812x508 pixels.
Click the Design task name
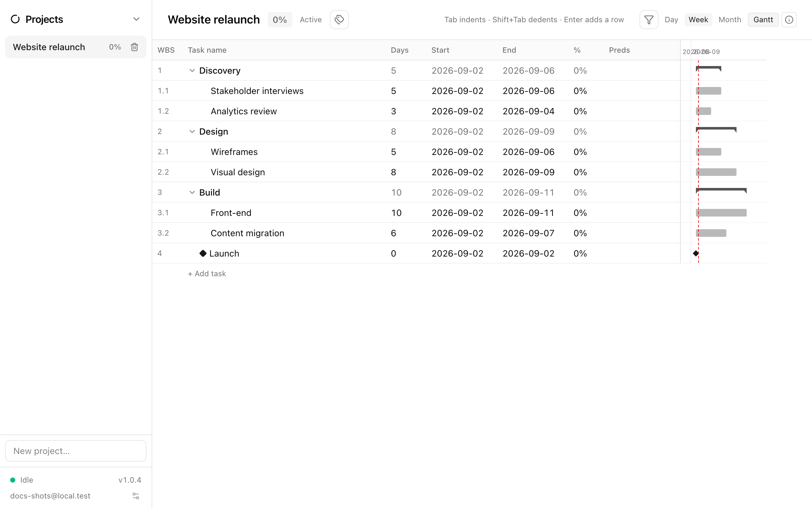click(x=213, y=131)
